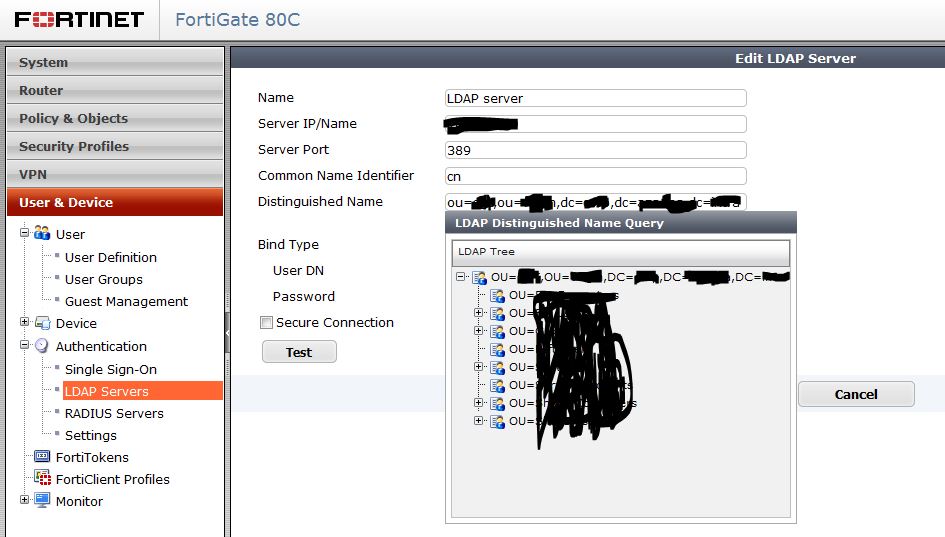The image size is (945, 537).
Task: Open Guest Management page
Action: (x=127, y=301)
